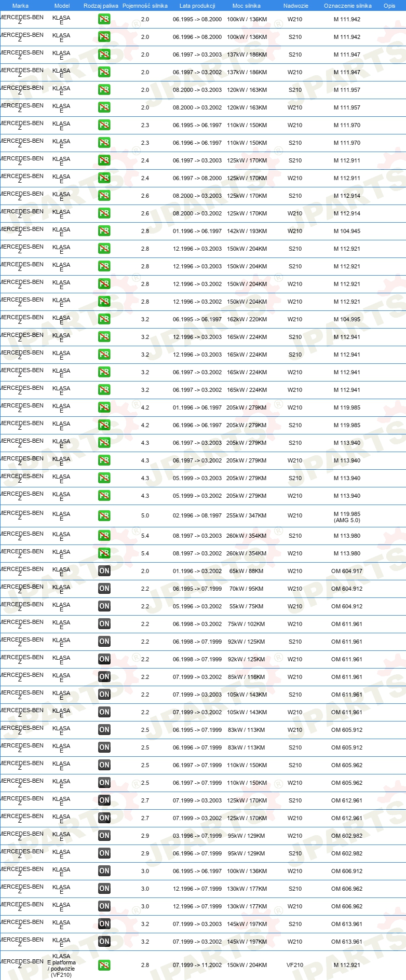Click the Marka column header

point(20,6)
